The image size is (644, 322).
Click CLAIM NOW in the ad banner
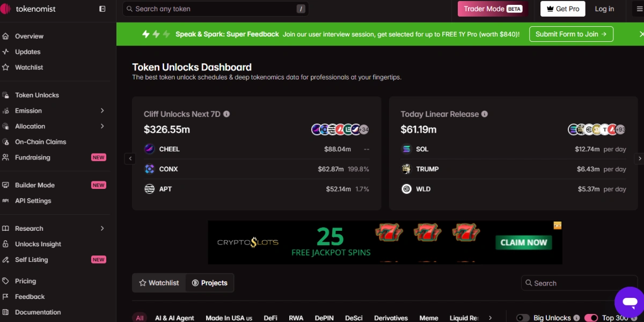tap(523, 243)
